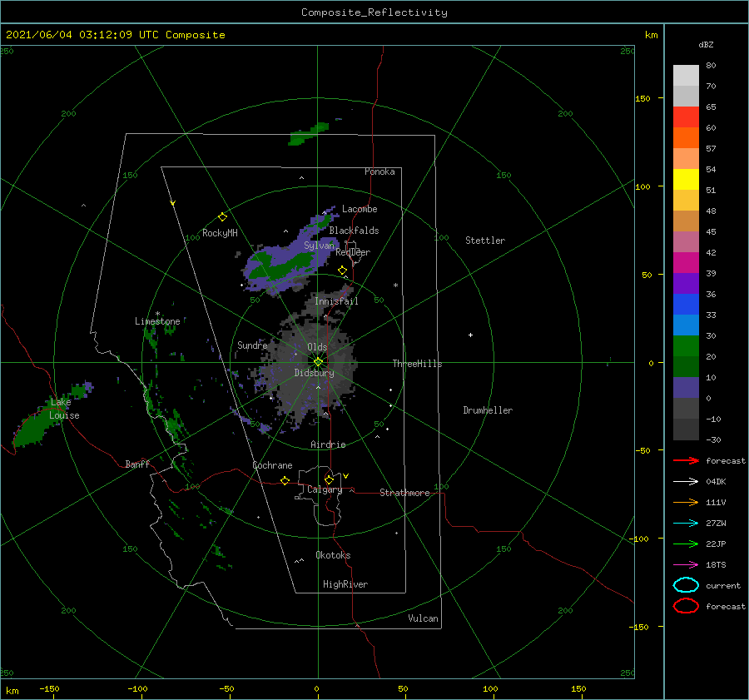Click the Ponoka label

pos(379,171)
